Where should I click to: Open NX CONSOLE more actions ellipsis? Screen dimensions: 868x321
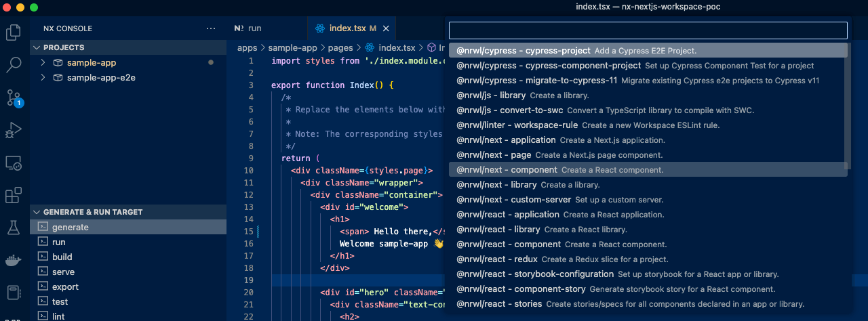click(x=211, y=28)
